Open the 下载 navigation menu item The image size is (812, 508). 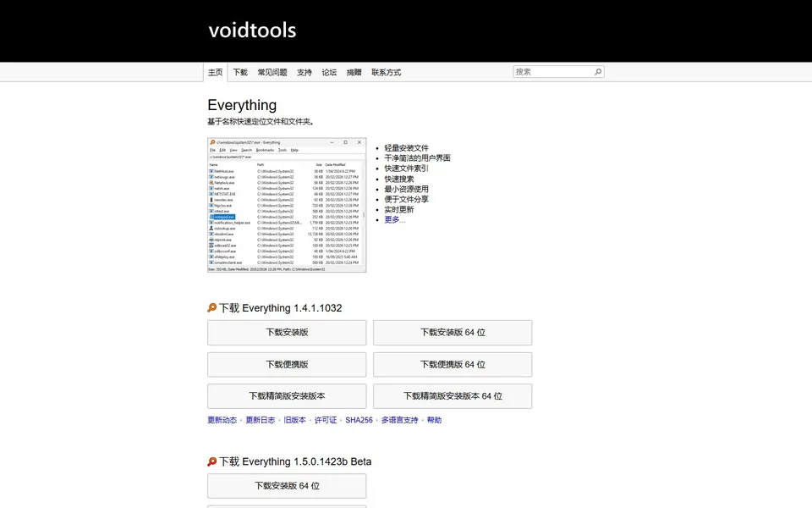pos(240,72)
